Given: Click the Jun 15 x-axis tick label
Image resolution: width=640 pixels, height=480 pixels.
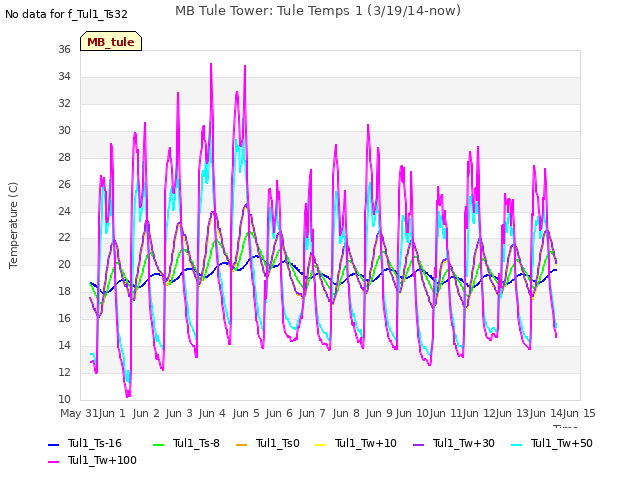Looking at the screenshot, I should point(579,413).
